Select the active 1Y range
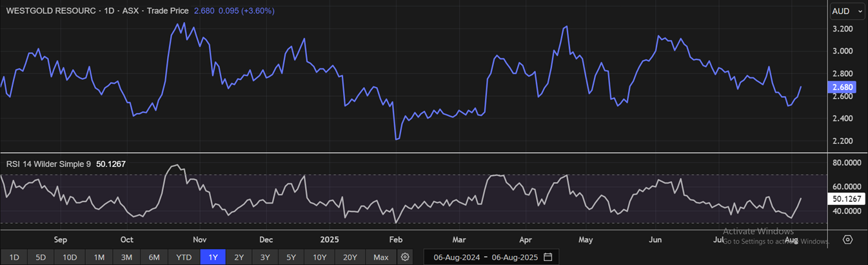Viewport: 868px width, 265px height. [x=212, y=257]
